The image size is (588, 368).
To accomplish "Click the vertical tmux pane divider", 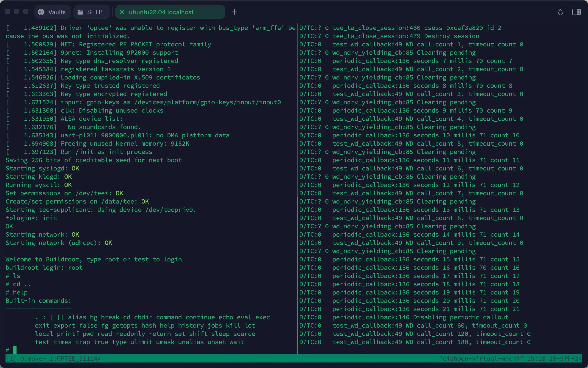I will tap(297, 185).
